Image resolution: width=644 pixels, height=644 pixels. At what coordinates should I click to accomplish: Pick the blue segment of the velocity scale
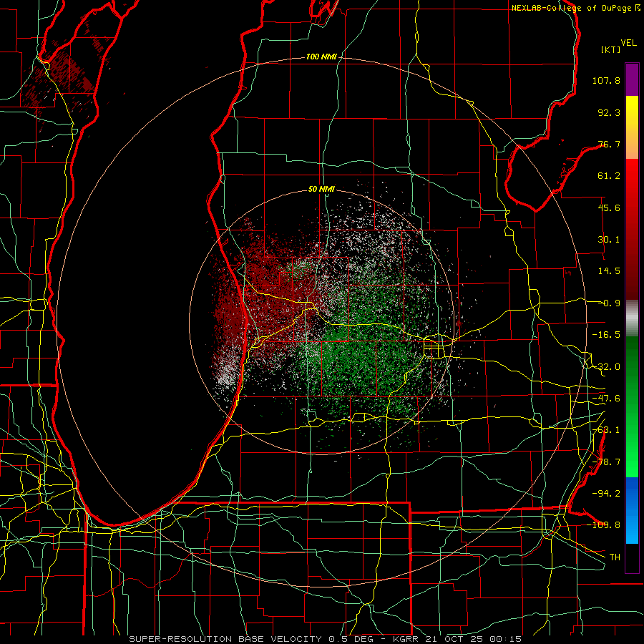pyautogui.click(x=632, y=510)
